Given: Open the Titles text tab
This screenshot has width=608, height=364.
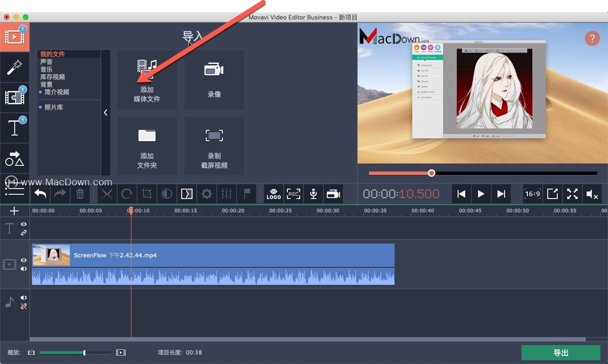Looking at the screenshot, I should (15, 127).
